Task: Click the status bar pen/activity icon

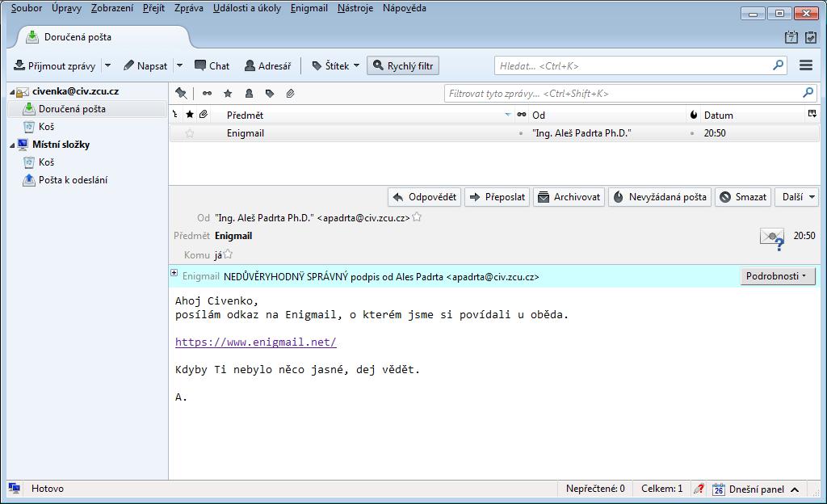Action: click(x=699, y=489)
